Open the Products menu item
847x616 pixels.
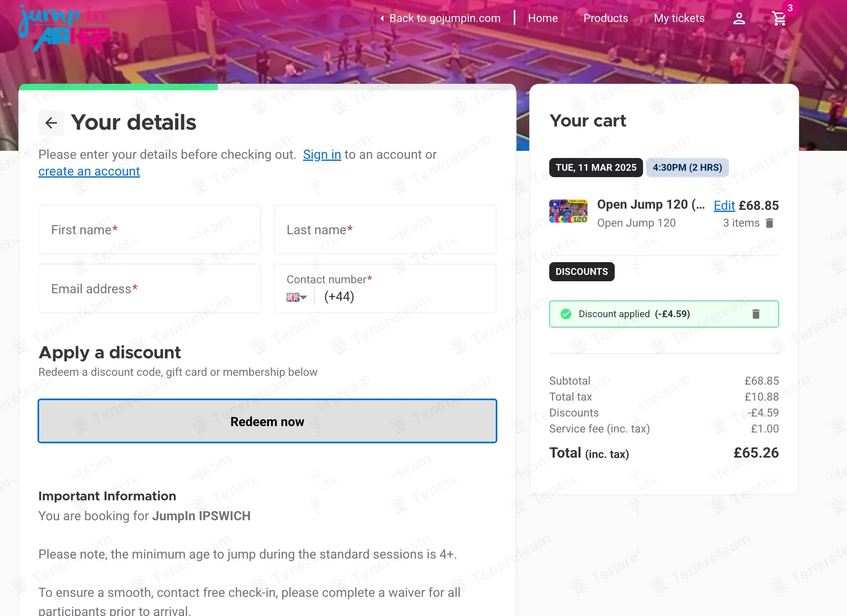click(x=606, y=18)
